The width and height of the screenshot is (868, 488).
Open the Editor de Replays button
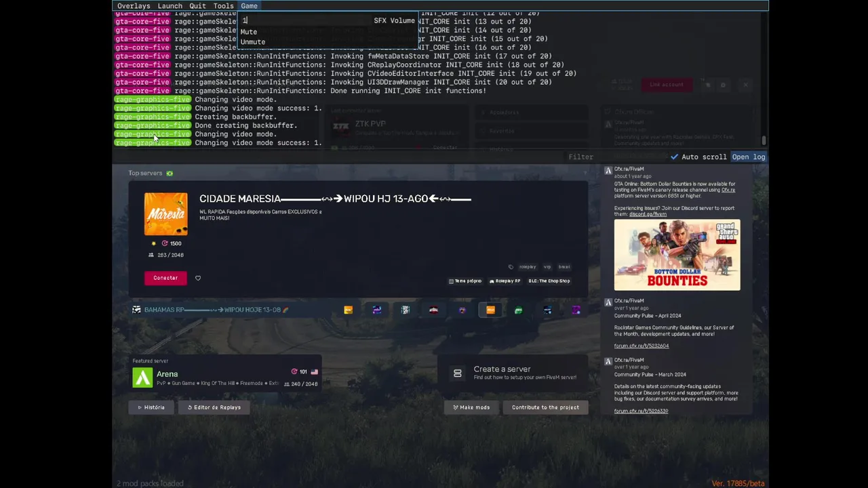(x=214, y=407)
